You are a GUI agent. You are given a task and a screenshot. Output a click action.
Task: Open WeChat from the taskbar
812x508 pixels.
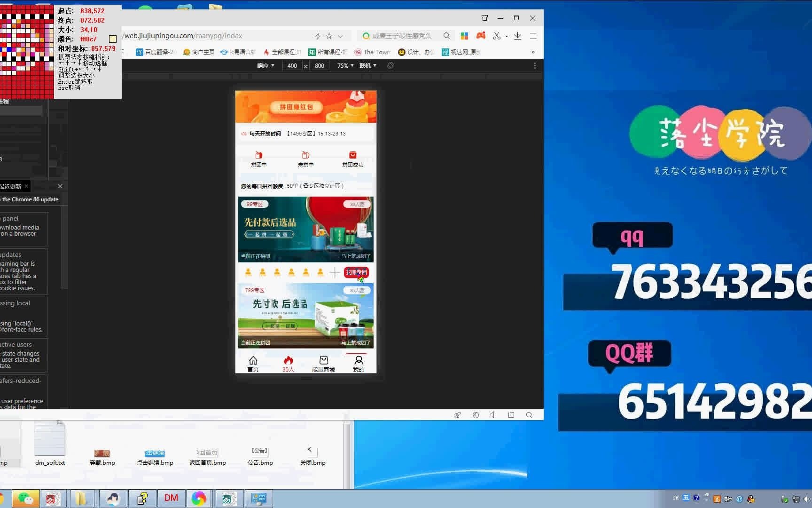tap(25, 498)
